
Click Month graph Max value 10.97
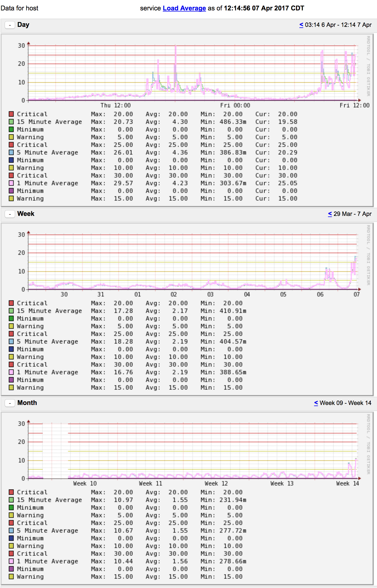pos(123,500)
